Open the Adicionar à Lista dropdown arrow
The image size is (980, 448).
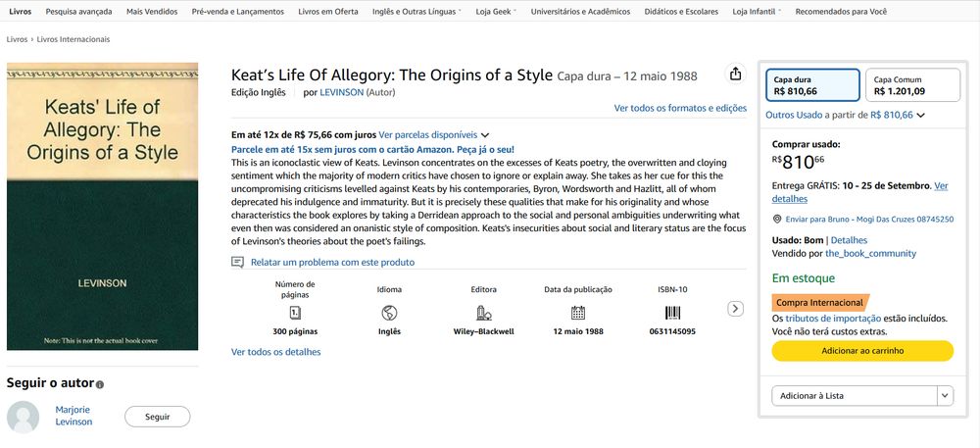945,395
